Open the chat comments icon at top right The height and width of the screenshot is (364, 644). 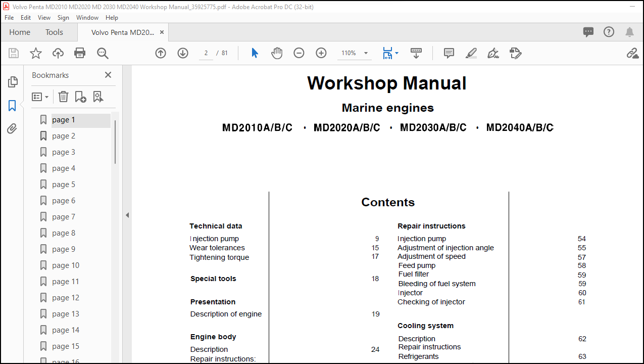click(x=588, y=32)
